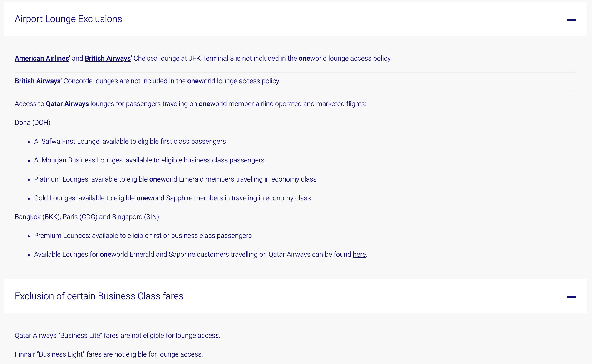Click the Finnair "Business Light" fares sentence
Viewport: 592px width, 364px height.
click(109, 354)
